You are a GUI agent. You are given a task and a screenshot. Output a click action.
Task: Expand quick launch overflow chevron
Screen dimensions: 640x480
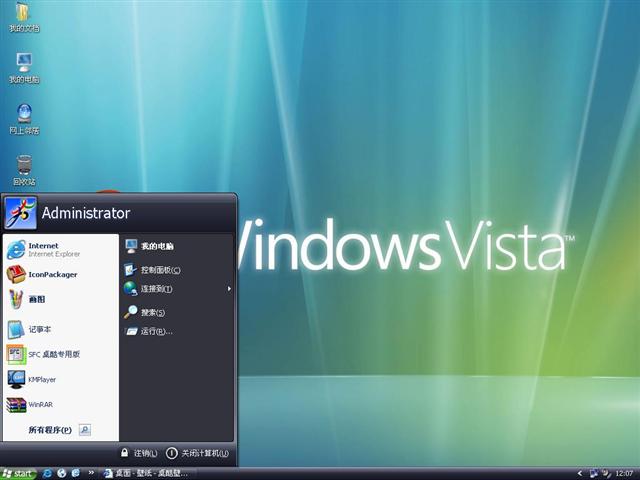point(91,473)
